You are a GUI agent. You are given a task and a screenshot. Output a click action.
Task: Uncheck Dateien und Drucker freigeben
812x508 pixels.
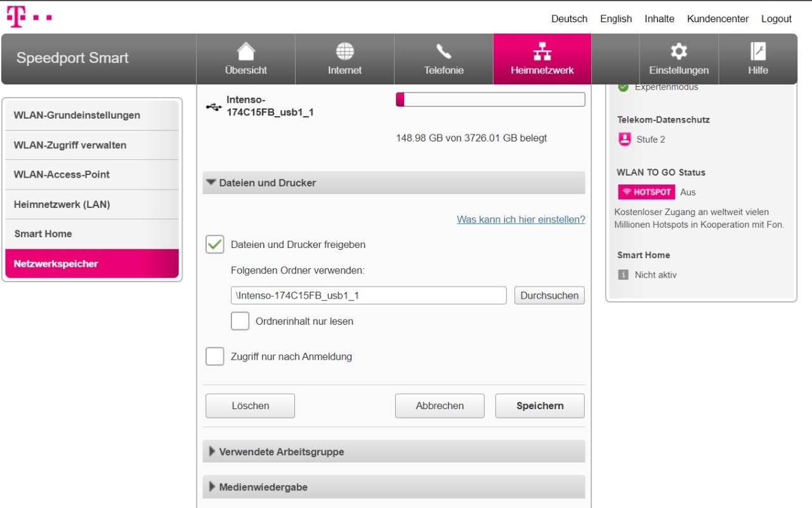[215, 245]
